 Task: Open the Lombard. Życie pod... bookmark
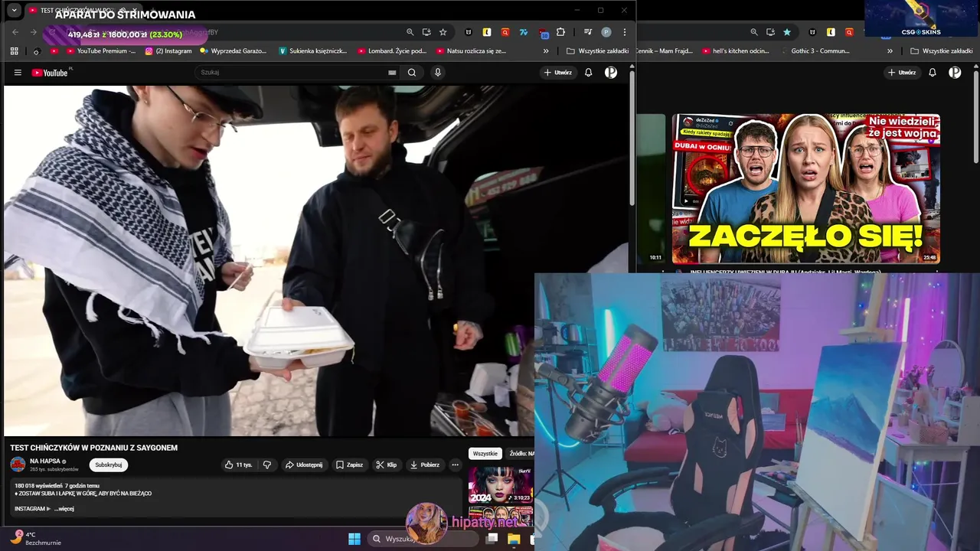392,51
